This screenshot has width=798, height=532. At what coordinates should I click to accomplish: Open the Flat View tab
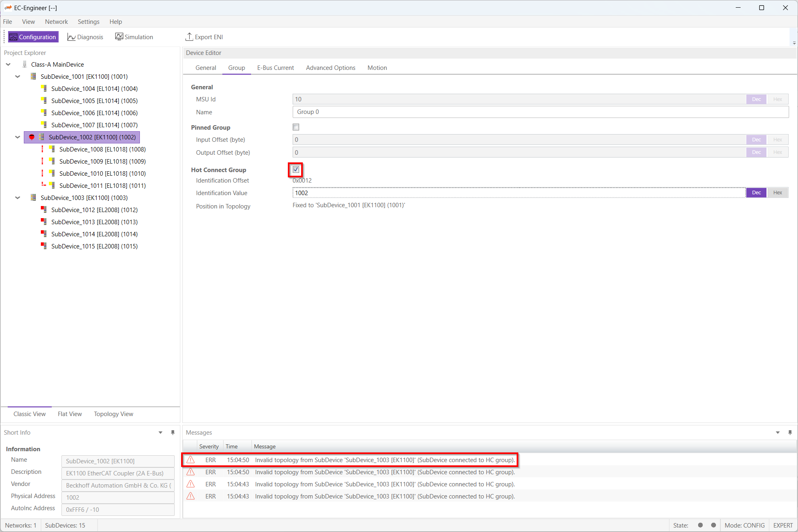pyautogui.click(x=70, y=414)
